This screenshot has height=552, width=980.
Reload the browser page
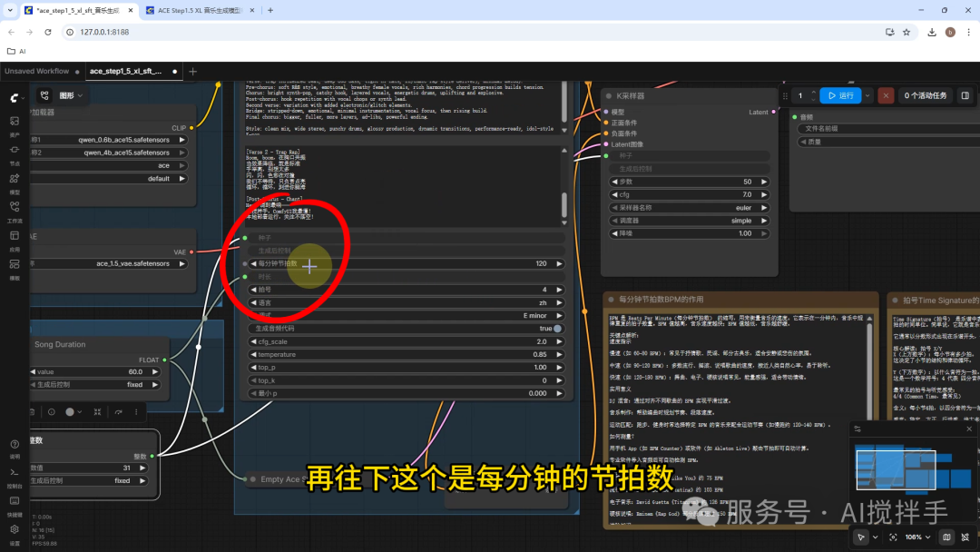[47, 32]
